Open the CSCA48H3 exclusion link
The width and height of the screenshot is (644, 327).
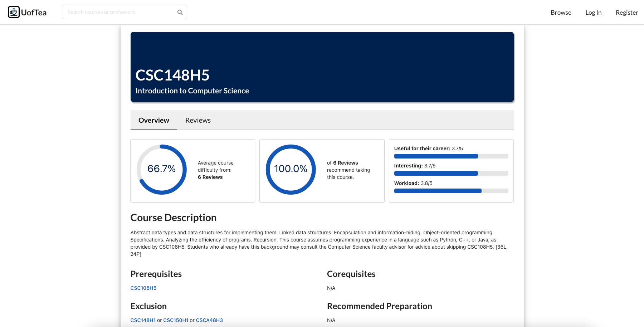(x=209, y=320)
